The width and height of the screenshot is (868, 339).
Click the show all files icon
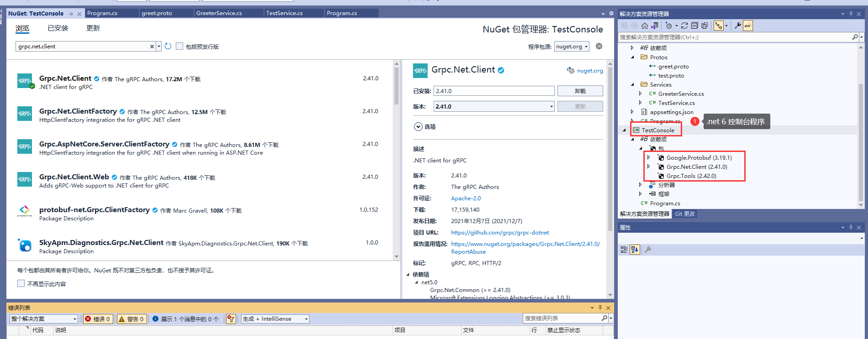705,26
